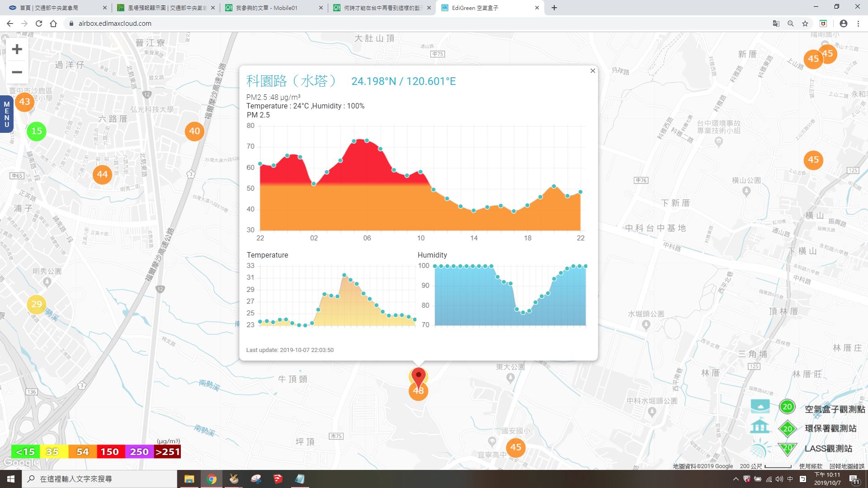Open the Chrome three-dot menu

[858, 23]
